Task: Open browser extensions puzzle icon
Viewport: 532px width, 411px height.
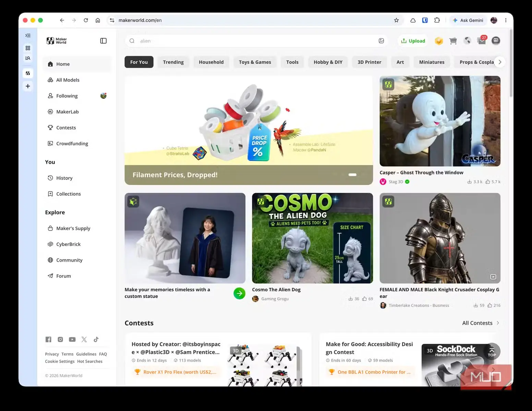Action: pos(437,20)
